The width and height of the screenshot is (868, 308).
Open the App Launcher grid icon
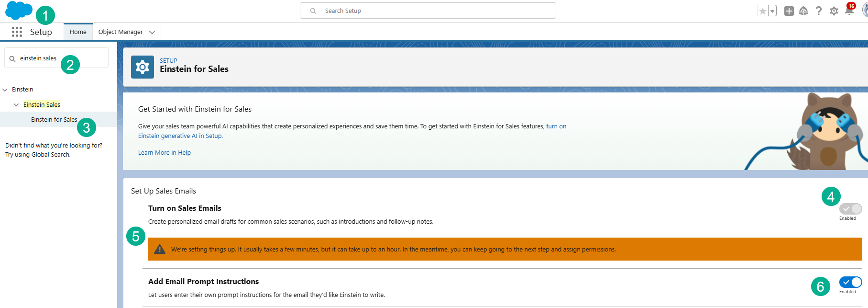click(x=17, y=32)
